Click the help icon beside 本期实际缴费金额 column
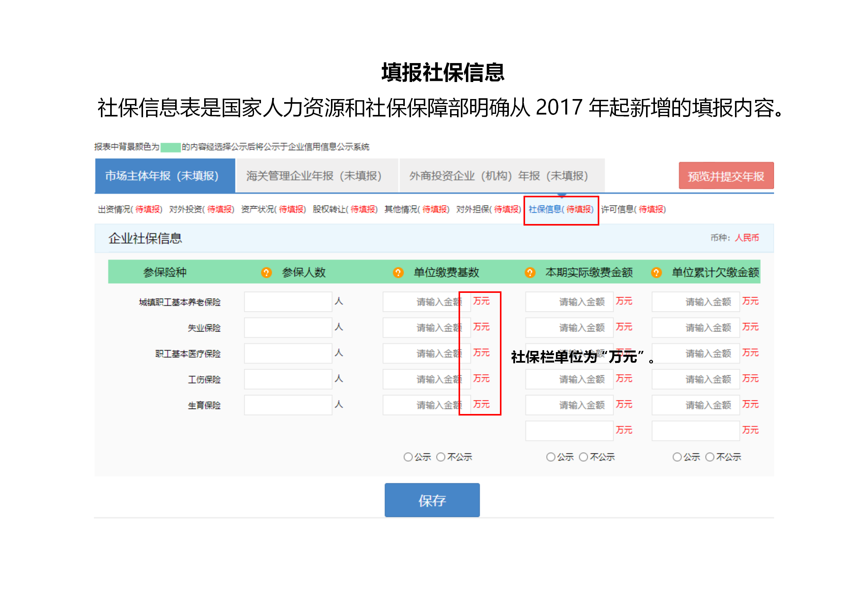Image resolution: width=868 pixels, height=614 pixels. pyautogui.click(x=529, y=272)
